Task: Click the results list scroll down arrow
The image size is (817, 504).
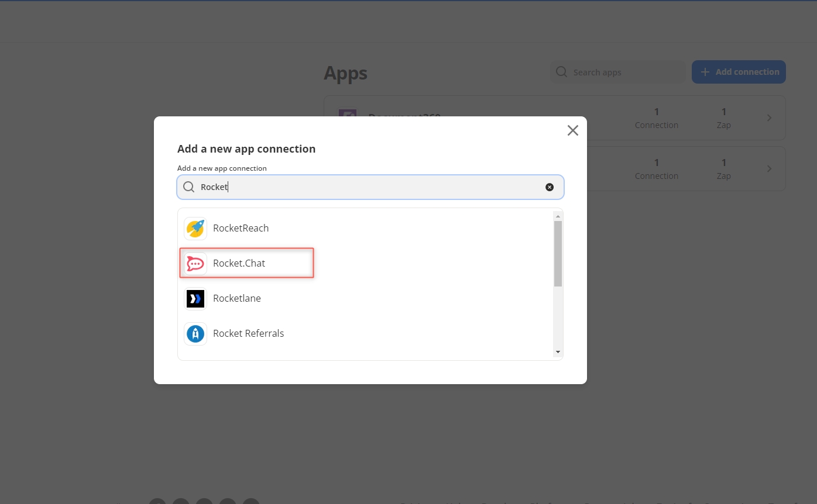Action: point(558,352)
